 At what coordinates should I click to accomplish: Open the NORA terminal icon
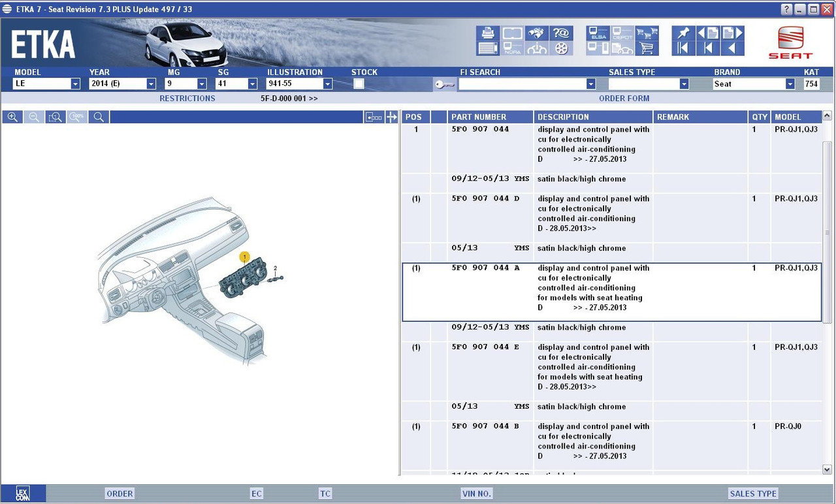click(512, 48)
